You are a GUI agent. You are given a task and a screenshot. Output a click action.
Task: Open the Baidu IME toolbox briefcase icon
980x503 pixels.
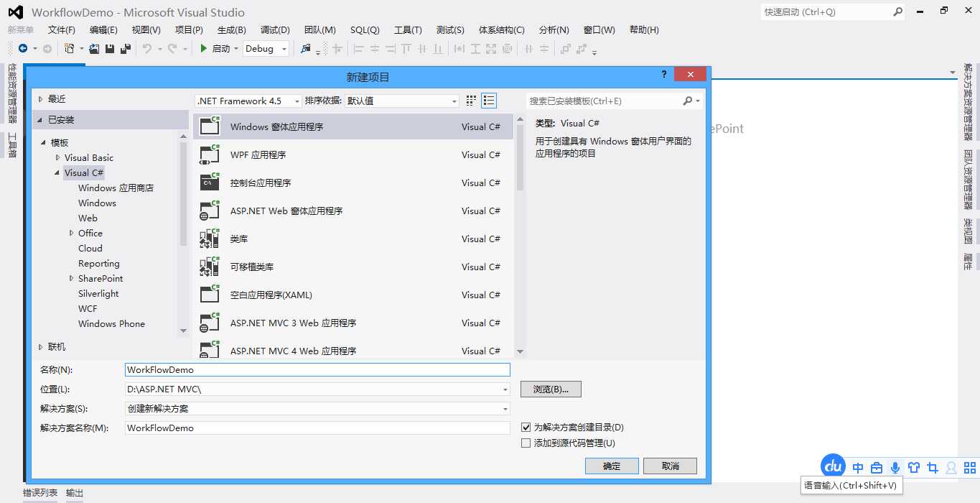[x=877, y=468]
